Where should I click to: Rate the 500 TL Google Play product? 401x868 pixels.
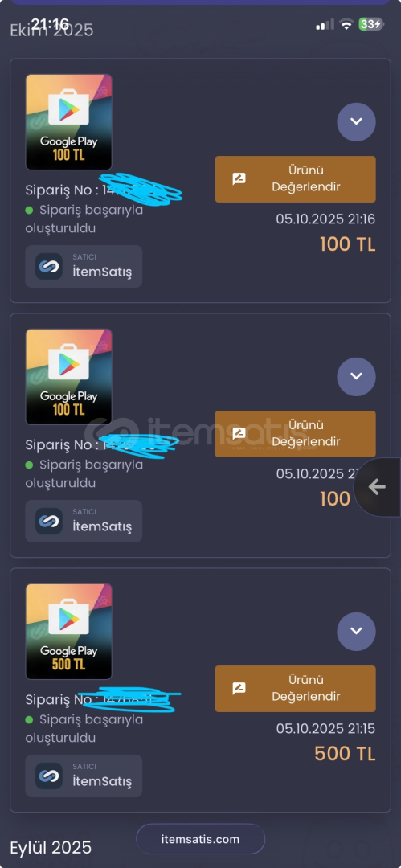click(x=295, y=688)
